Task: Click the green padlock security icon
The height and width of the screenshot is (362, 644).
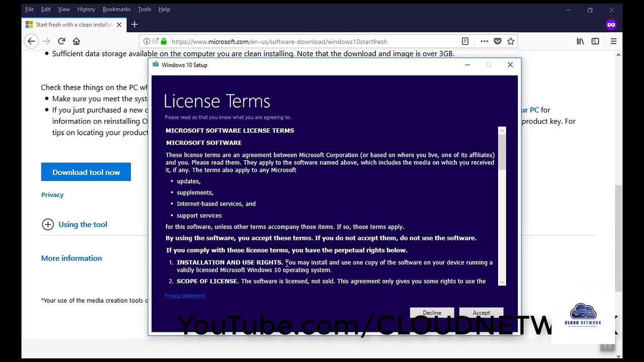Action: pos(163,42)
